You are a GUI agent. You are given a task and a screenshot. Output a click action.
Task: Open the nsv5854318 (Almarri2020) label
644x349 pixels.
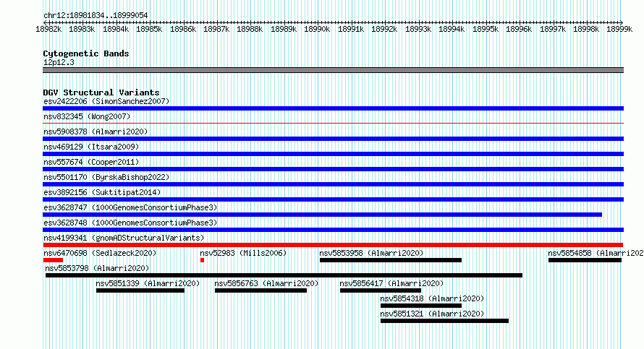coord(432,298)
